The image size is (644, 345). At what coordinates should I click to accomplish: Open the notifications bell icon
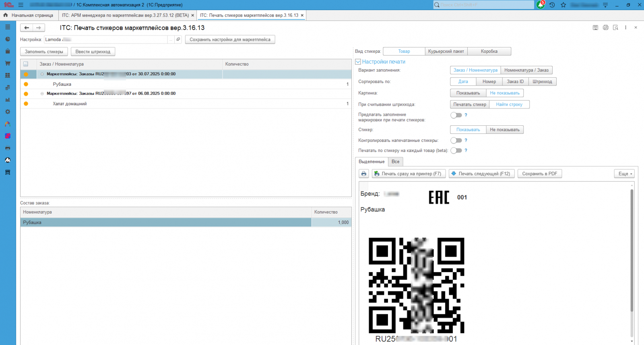(541, 5)
